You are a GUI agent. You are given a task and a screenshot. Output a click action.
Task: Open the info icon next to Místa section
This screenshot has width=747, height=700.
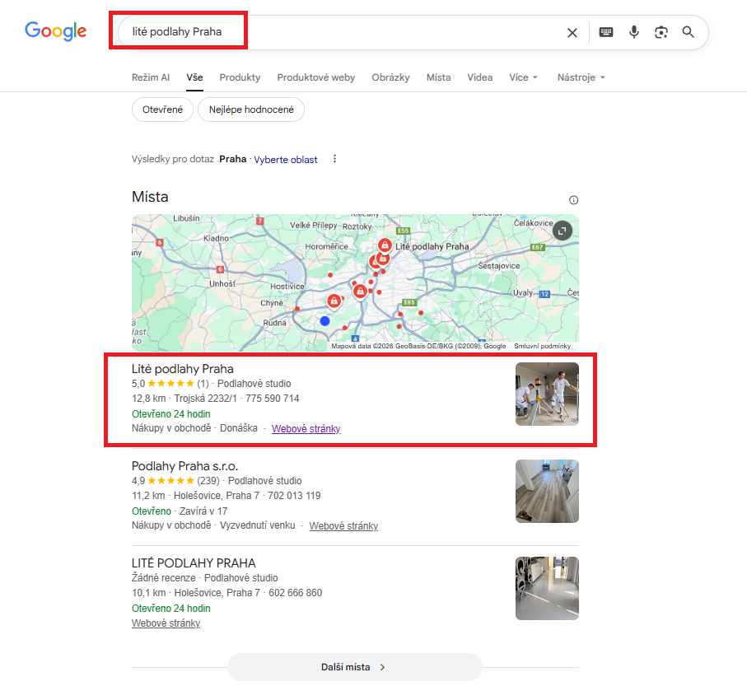coord(573,199)
